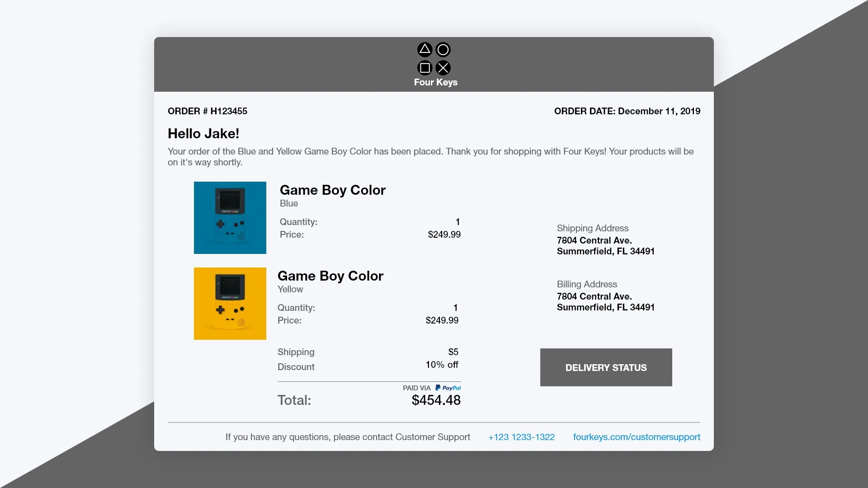Call the +123 1233-1322 support number
This screenshot has height=488, width=868.
coord(521,437)
